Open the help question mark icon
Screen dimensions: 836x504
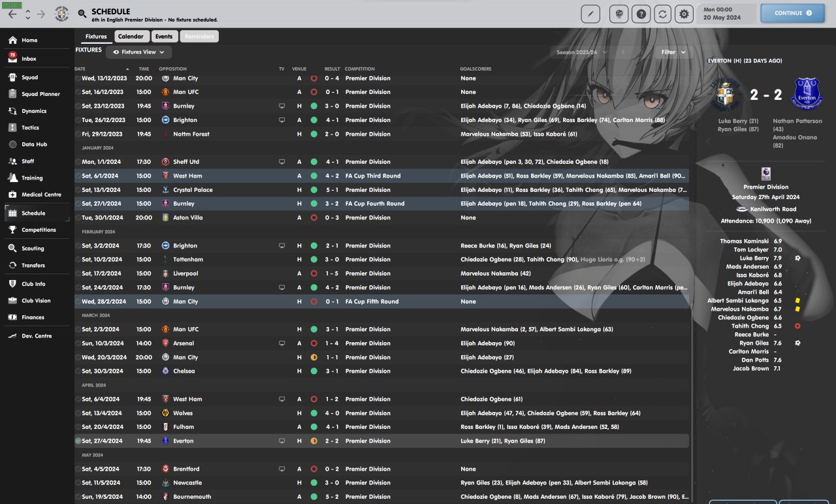point(642,14)
